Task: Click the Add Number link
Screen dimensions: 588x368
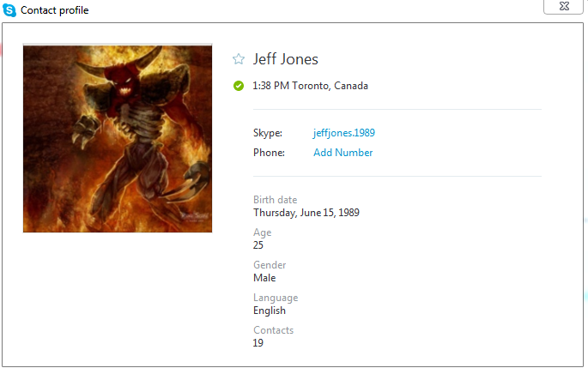Action: [x=342, y=153]
